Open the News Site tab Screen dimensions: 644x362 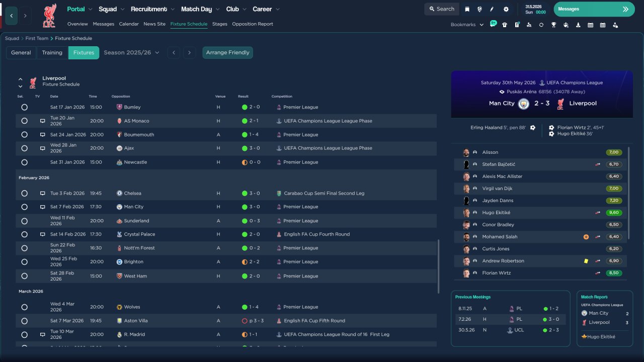coord(154,24)
